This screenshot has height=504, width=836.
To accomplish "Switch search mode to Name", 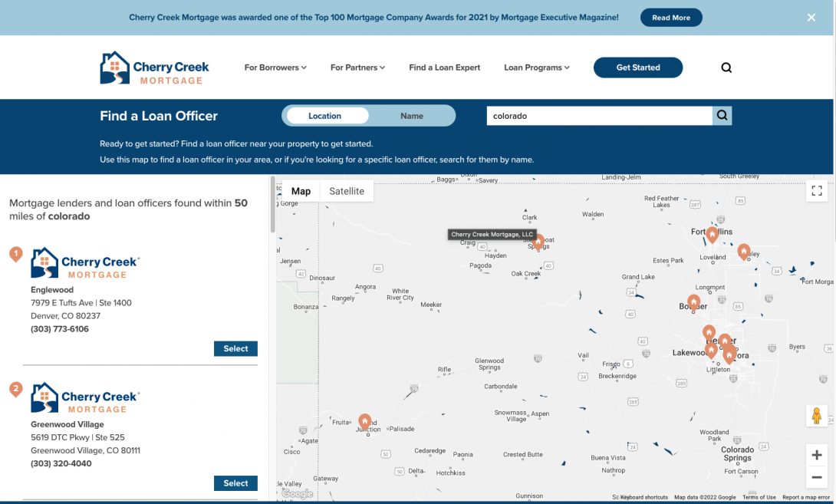I will pyautogui.click(x=412, y=116).
